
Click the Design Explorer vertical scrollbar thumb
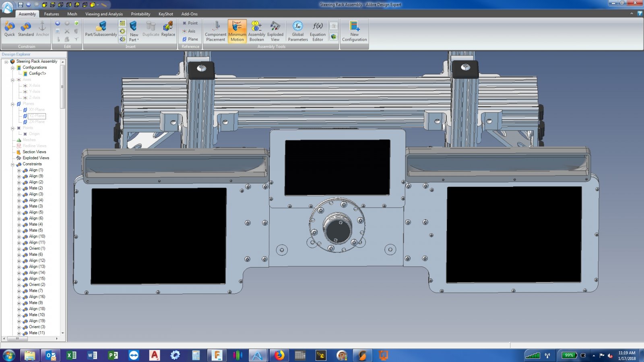(x=62, y=86)
